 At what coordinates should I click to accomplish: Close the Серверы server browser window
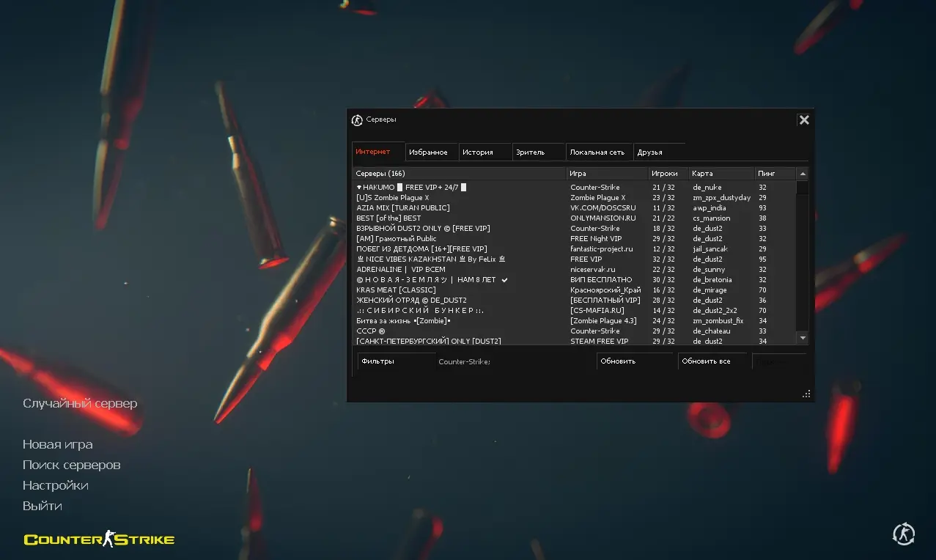coord(804,120)
